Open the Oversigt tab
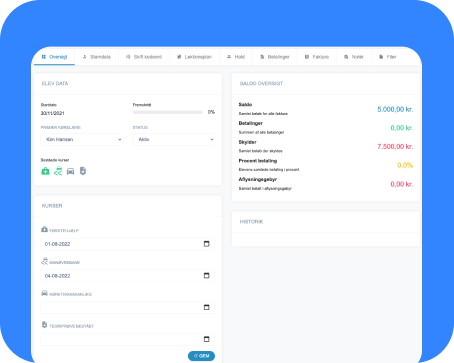Viewport: 454px width, 363px height. pyautogui.click(x=54, y=57)
